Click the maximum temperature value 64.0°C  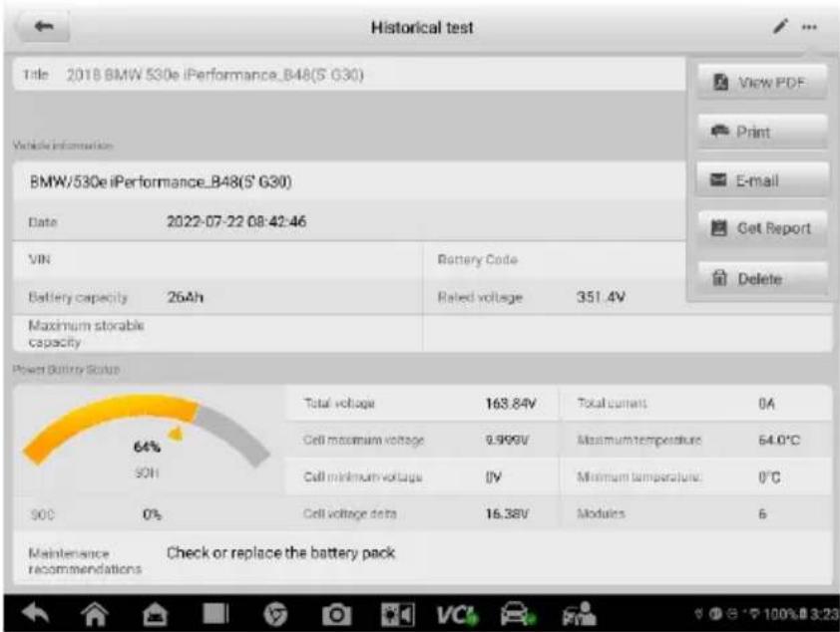pos(779,441)
